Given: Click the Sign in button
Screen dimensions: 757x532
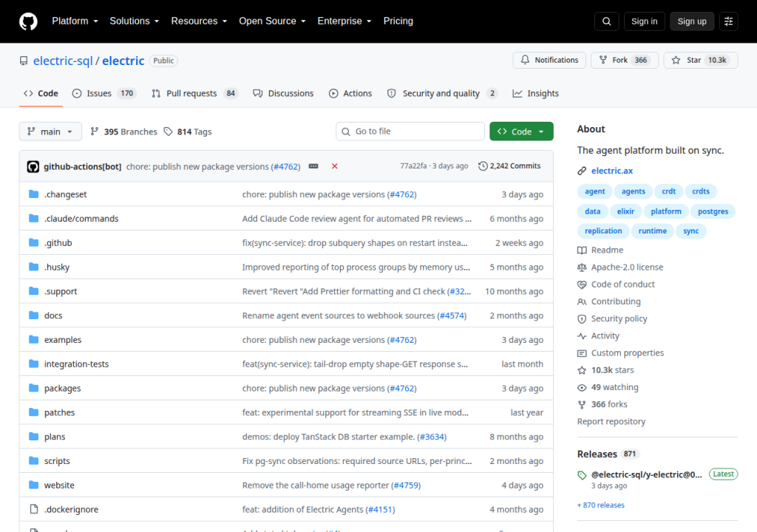Looking at the screenshot, I should [x=644, y=21].
